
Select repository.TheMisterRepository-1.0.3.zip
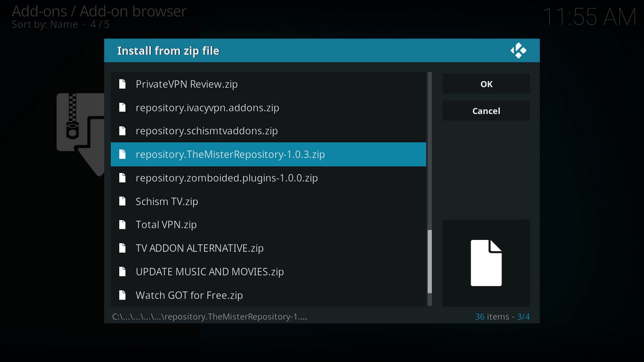[268, 154]
